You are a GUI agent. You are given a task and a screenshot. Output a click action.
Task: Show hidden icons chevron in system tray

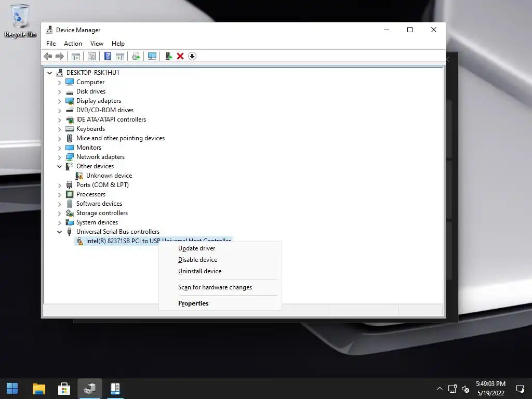(440, 389)
